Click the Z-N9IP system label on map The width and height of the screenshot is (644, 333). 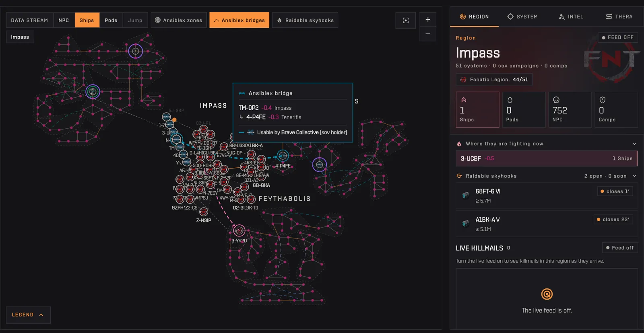(x=204, y=220)
